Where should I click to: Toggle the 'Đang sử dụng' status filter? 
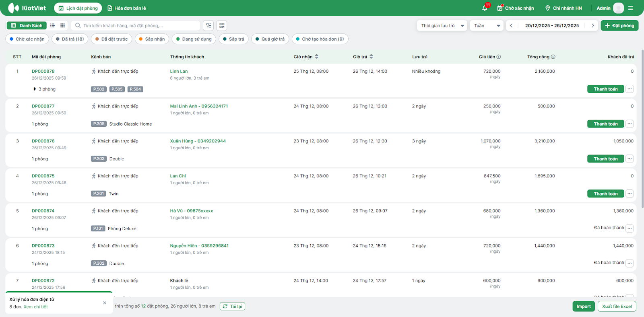[x=194, y=39]
